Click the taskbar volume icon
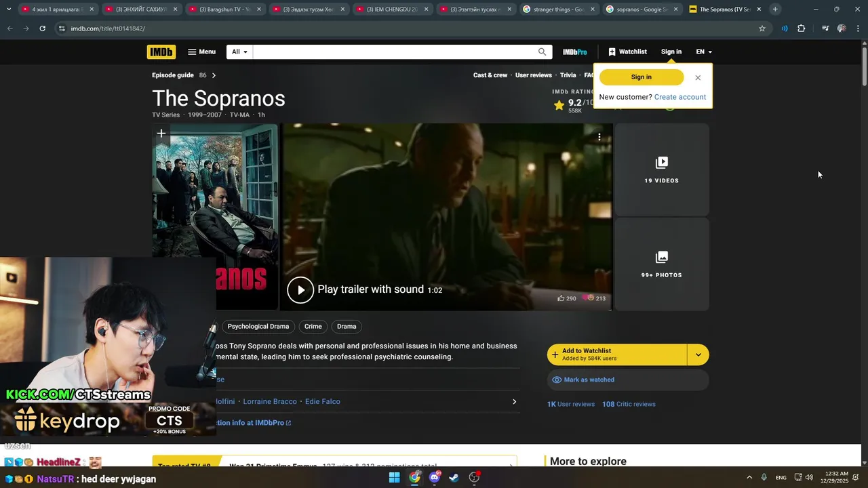 click(x=809, y=478)
